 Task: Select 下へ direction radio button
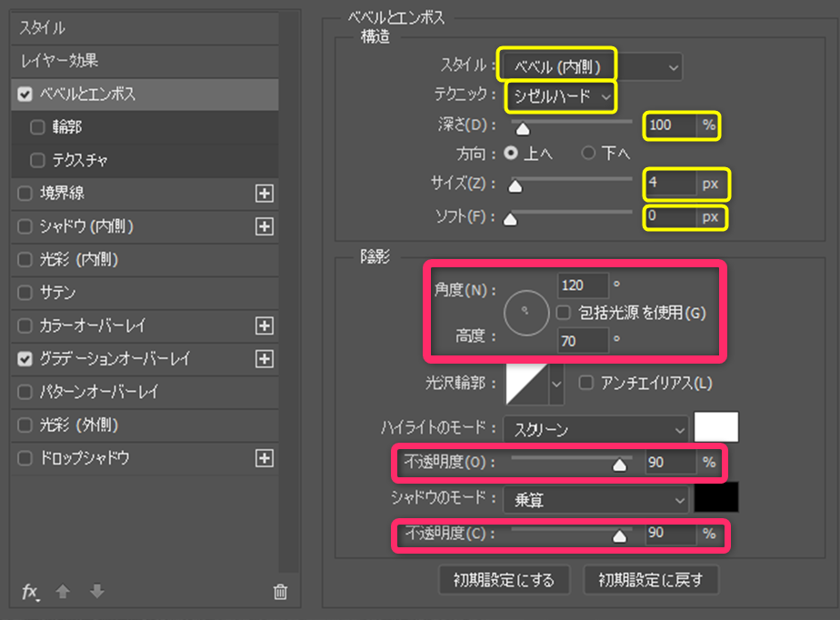click(x=588, y=154)
